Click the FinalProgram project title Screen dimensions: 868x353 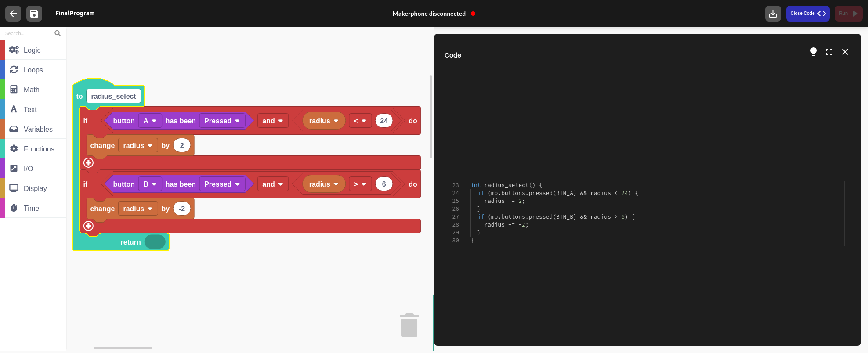[75, 13]
